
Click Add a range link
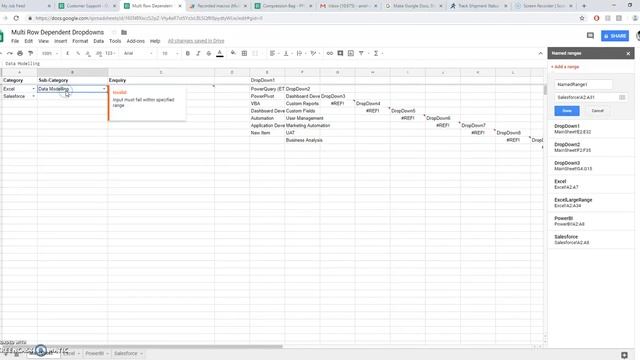pos(565,67)
